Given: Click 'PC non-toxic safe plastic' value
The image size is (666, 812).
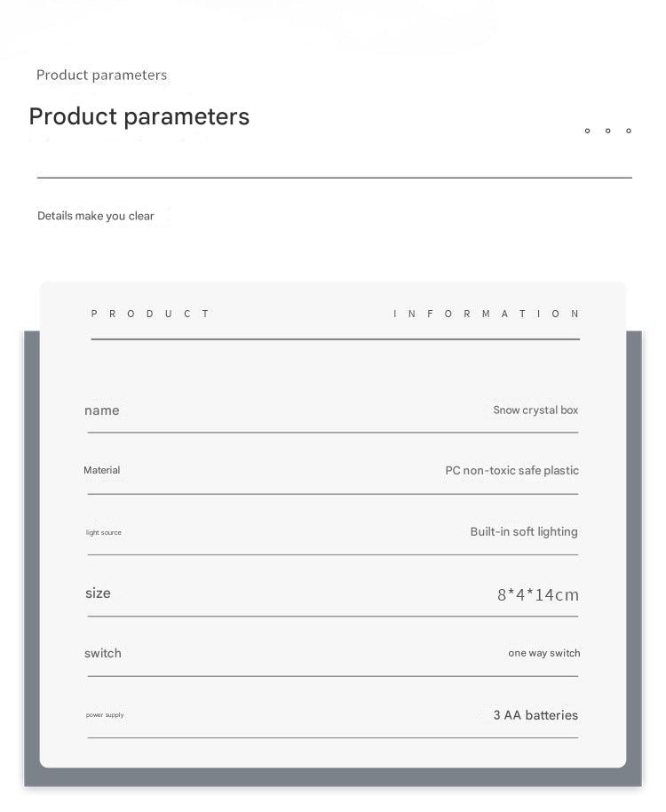Looking at the screenshot, I should (x=511, y=471).
